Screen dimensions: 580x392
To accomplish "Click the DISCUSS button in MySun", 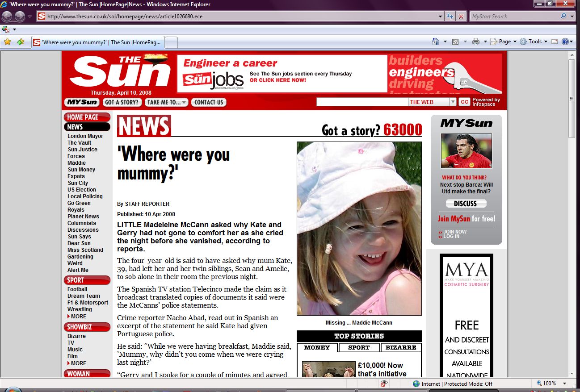I will tap(466, 204).
